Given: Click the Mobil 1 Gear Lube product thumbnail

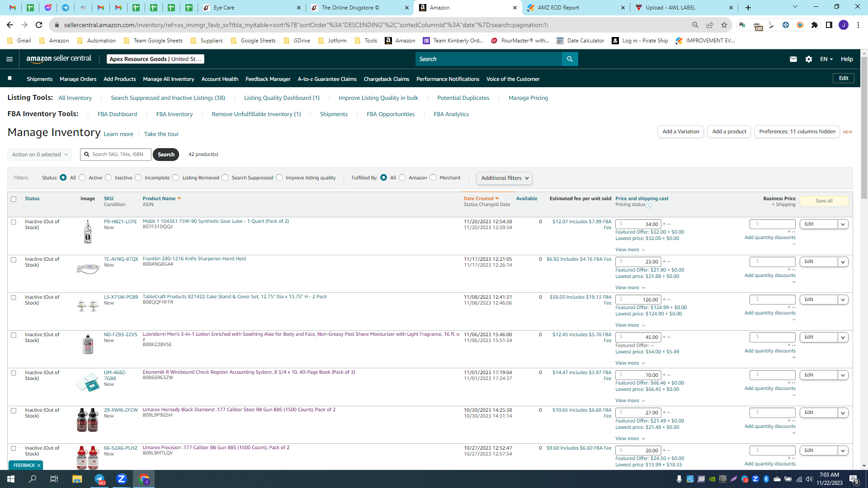Looking at the screenshot, I should (88, 231).
